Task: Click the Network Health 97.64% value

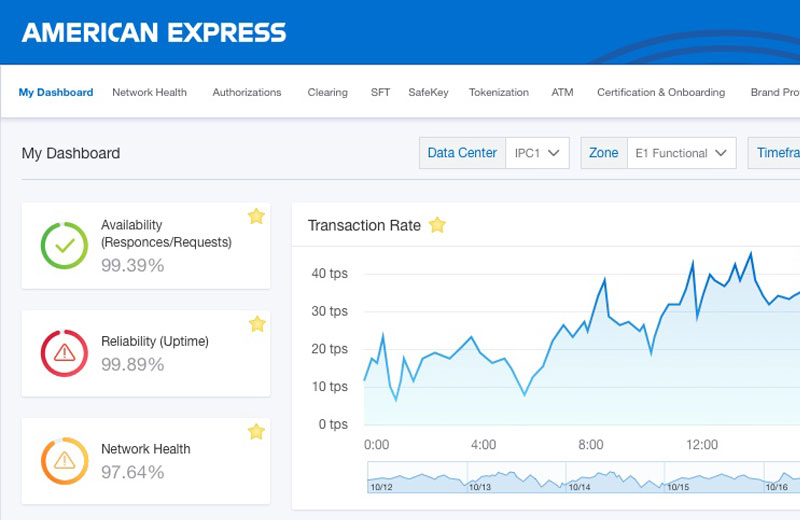Action: (133, 472)
